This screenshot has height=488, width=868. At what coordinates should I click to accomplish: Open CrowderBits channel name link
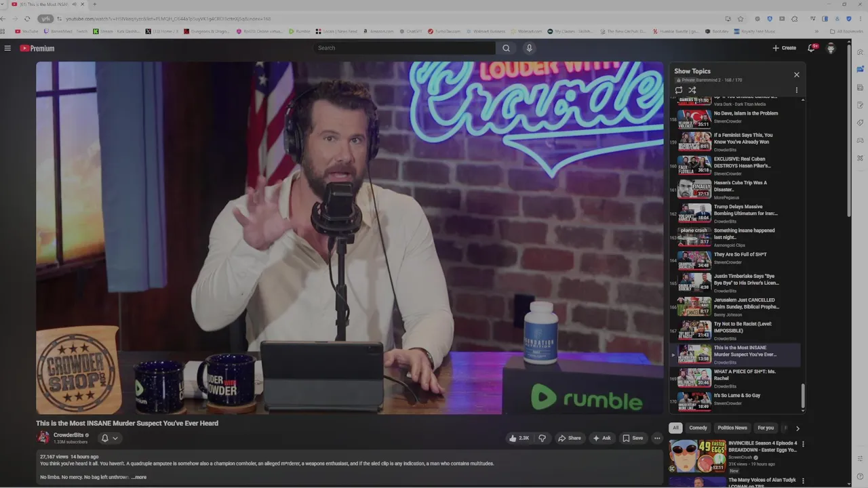(68, 435)
